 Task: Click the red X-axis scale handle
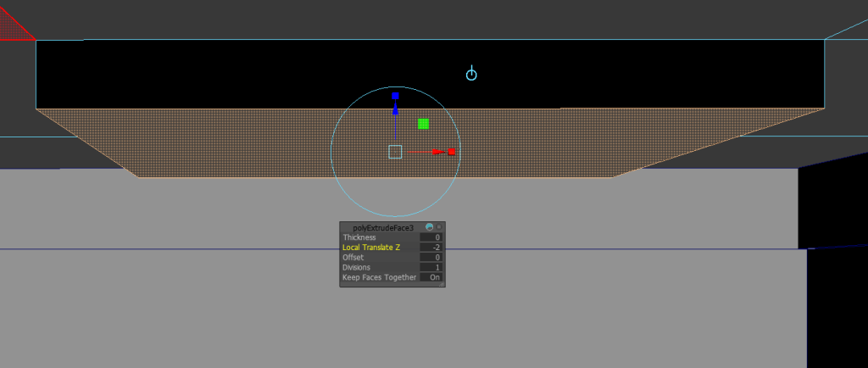[452, 152]
